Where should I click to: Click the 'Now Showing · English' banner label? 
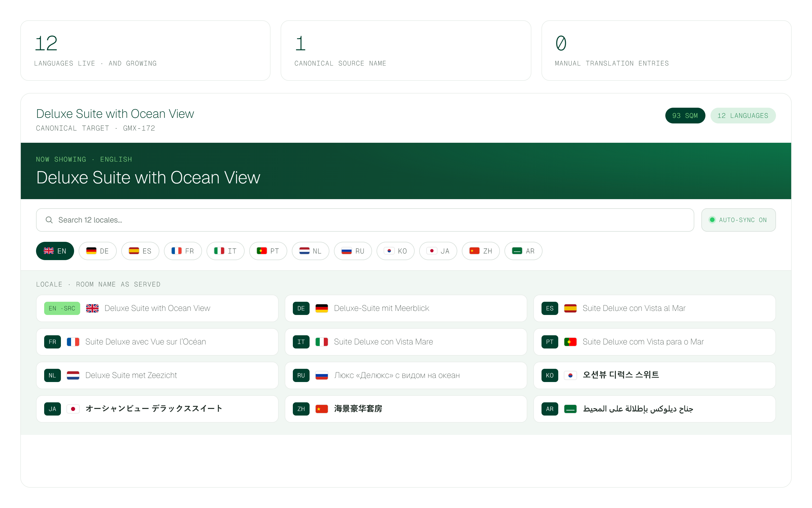[x=84, y=160]
